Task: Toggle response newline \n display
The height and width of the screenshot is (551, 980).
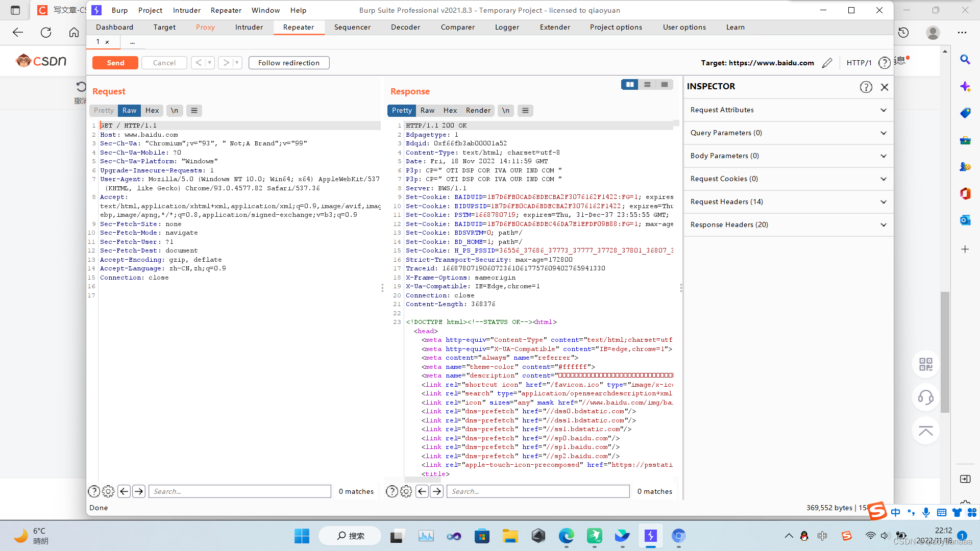Action: tap(505, 110)
